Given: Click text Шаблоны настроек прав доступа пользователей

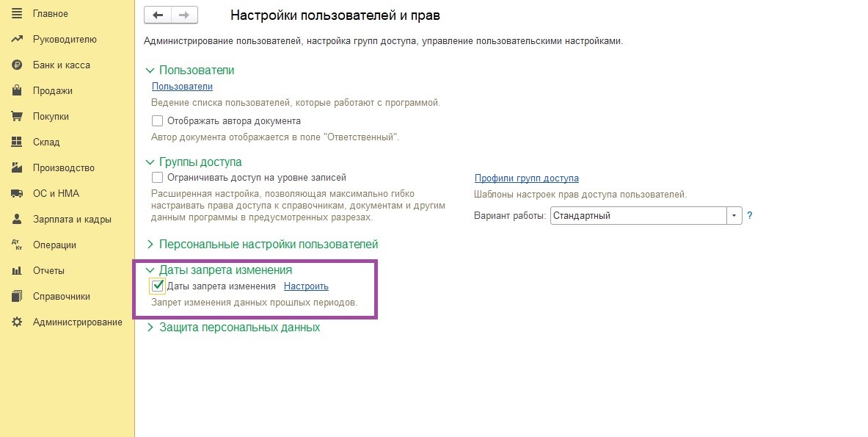Looking at the screenshot, I should tap(580, 195).
